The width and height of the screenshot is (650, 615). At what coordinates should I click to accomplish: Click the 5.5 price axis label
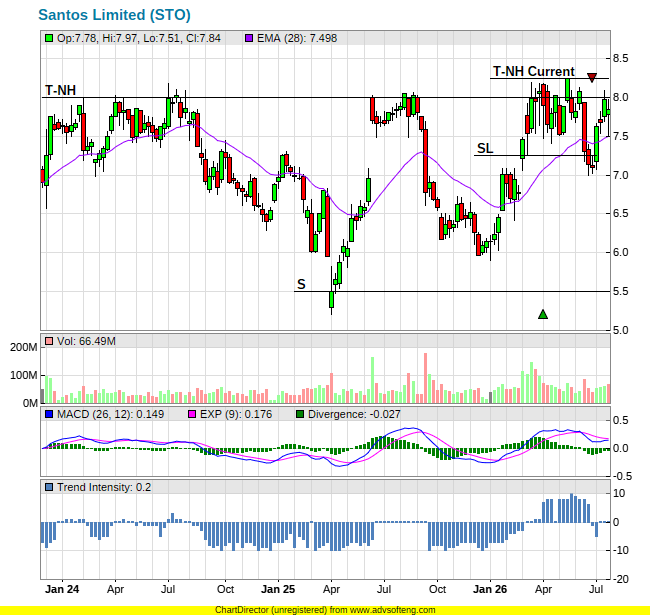(x=621, y=291)
